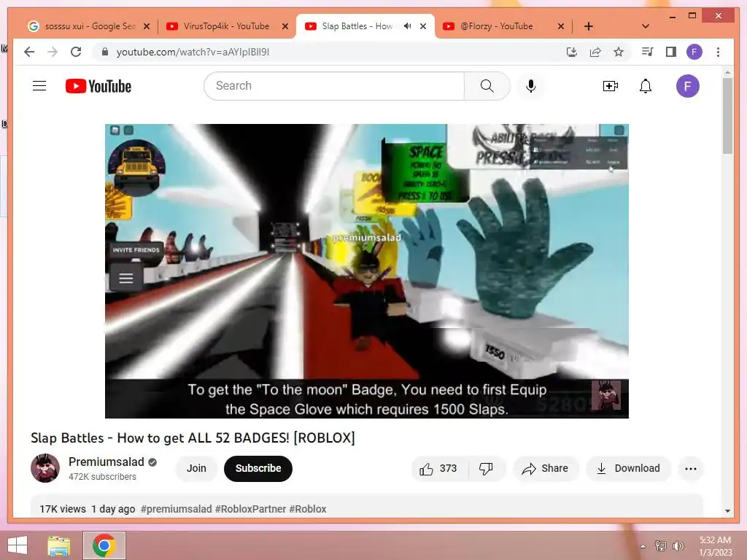Close the VirusTop4ik tab
The width and height of the screenshot is (747, 560).
coord(285,26)
